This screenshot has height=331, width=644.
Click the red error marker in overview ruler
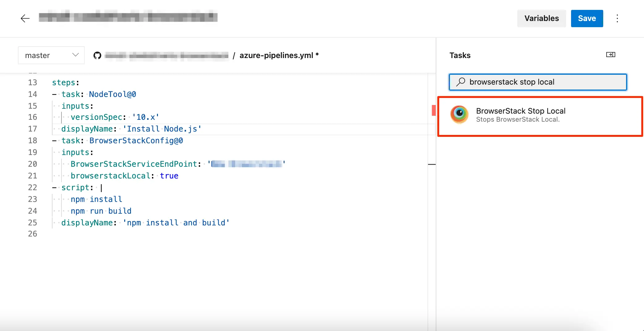[434, 110]
